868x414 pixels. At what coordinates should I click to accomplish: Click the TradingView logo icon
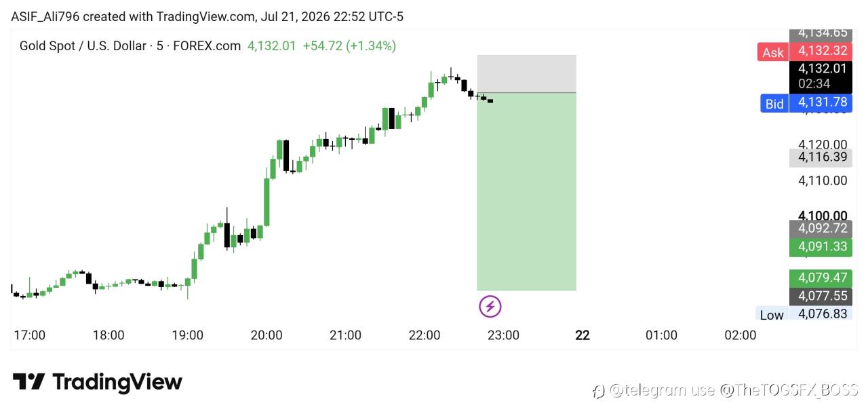pyautogui.click(x=29, y=382)
